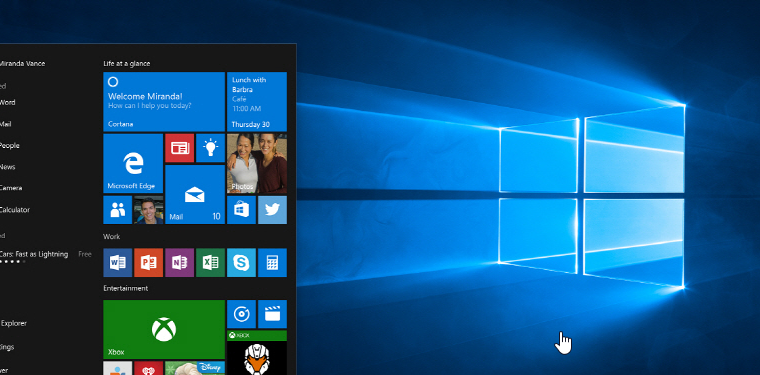760x375 pixels.
Task: Click the Free price label
Action: (x=85, y=254)
